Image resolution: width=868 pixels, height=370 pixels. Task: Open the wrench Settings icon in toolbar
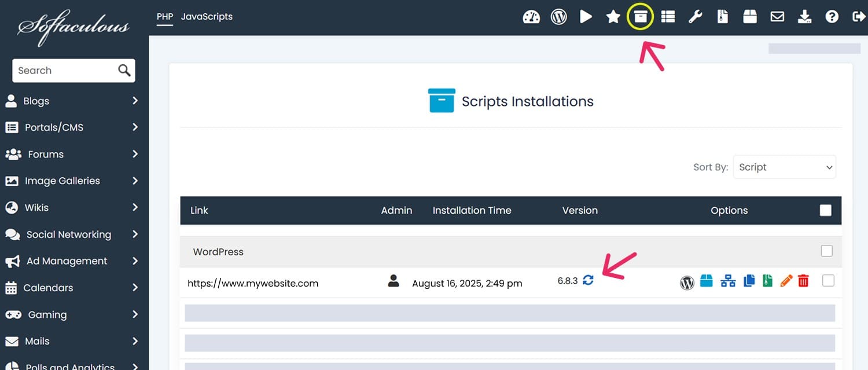[694, 16]
